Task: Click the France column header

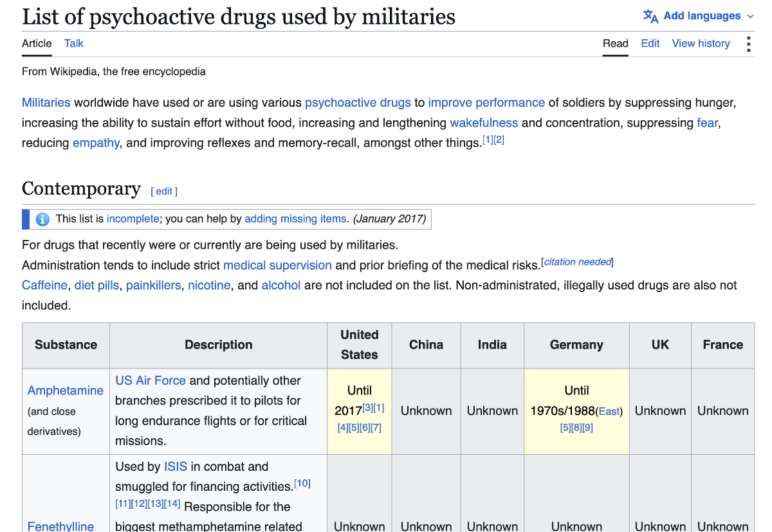Action: click(723, 345)
